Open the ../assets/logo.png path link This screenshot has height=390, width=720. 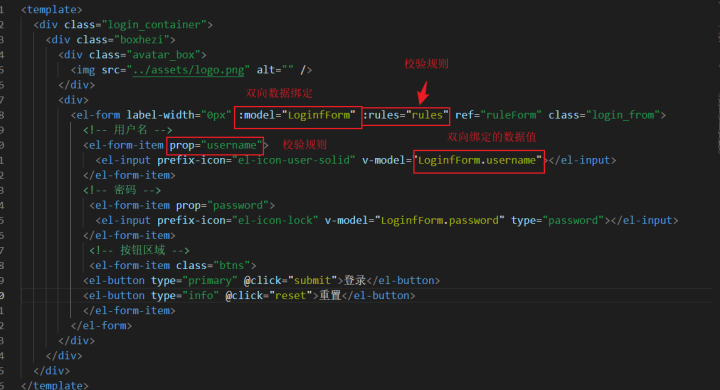click(188, 70)
